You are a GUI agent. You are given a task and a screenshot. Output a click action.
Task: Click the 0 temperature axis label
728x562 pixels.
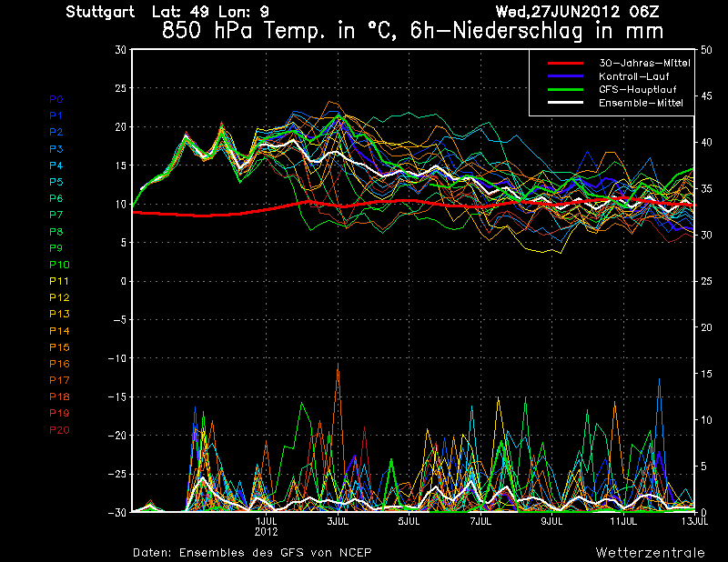[124, 281]
